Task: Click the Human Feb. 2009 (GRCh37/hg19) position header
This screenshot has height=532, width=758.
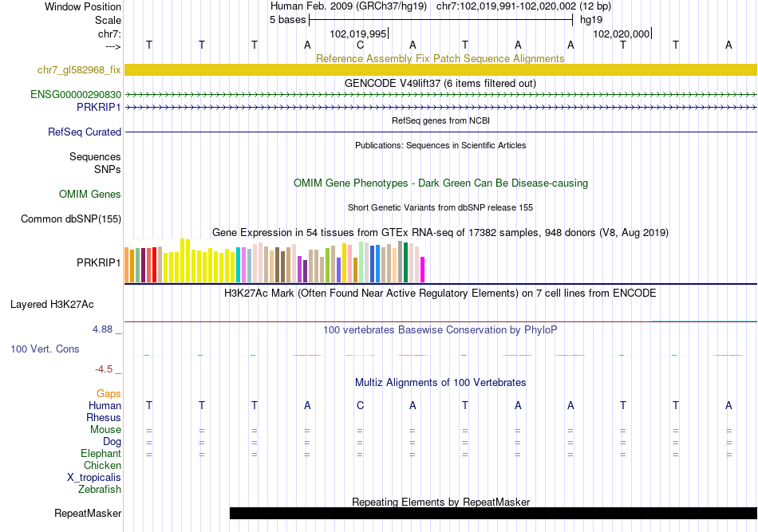Action: pos(349,6)
